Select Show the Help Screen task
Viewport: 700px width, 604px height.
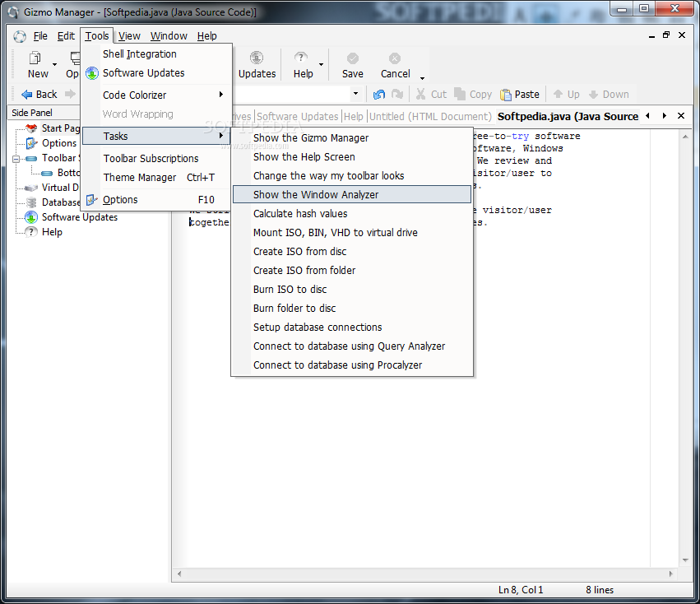352,157
